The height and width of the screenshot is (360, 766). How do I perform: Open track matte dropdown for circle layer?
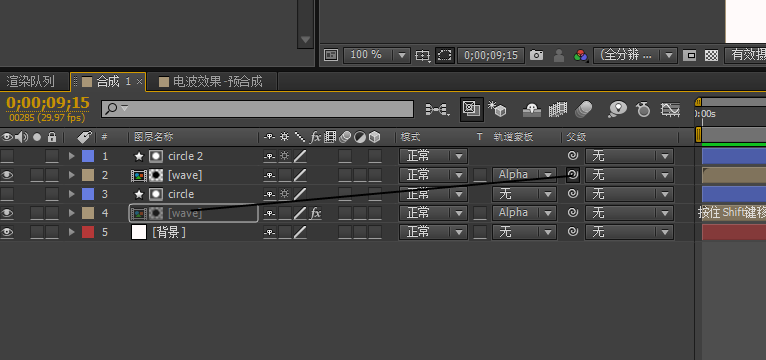pos(524,194)
